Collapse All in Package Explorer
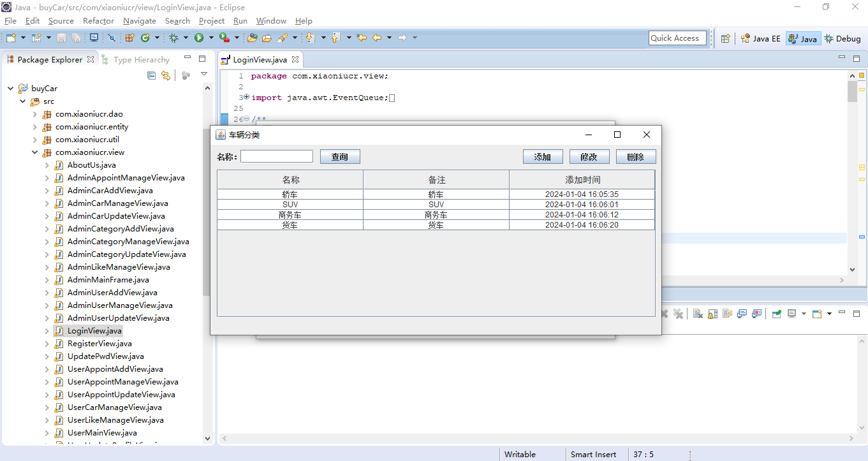This screenshot has height=461, width=868. point(151,75)
